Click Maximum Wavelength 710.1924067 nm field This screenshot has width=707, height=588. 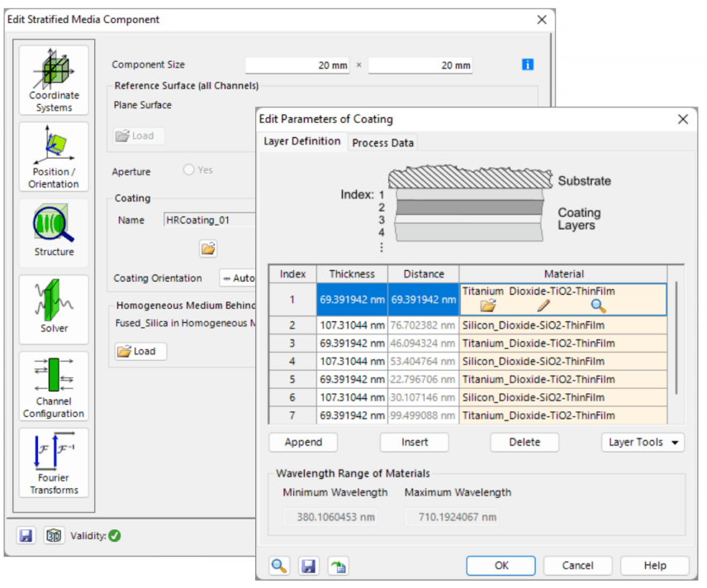[x=453, y=517]
